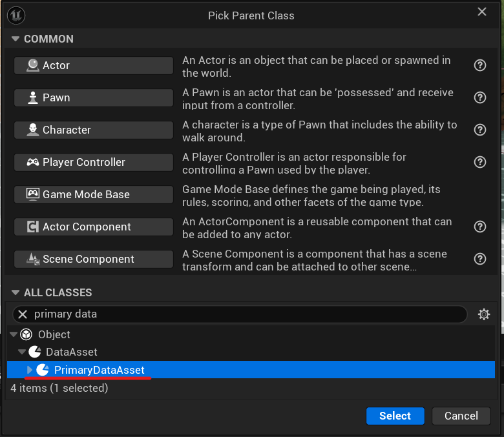This screenshot has height=437, width=504.
Task: Collapse the DataAsset tree node
Action: [x=21, y=352]
